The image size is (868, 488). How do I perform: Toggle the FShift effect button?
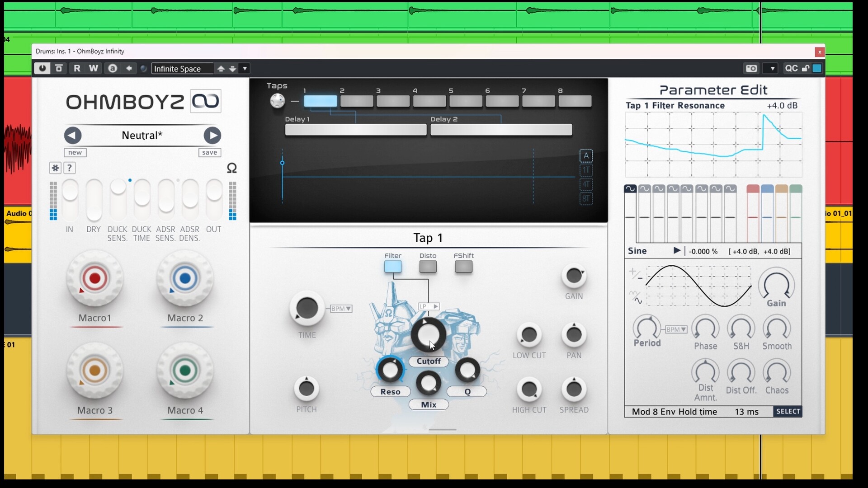463,267
